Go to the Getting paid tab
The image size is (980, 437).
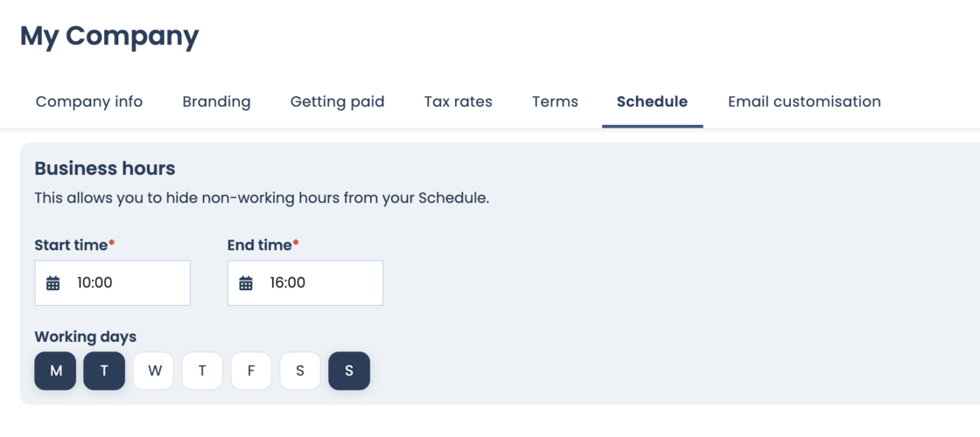[337, 101]
